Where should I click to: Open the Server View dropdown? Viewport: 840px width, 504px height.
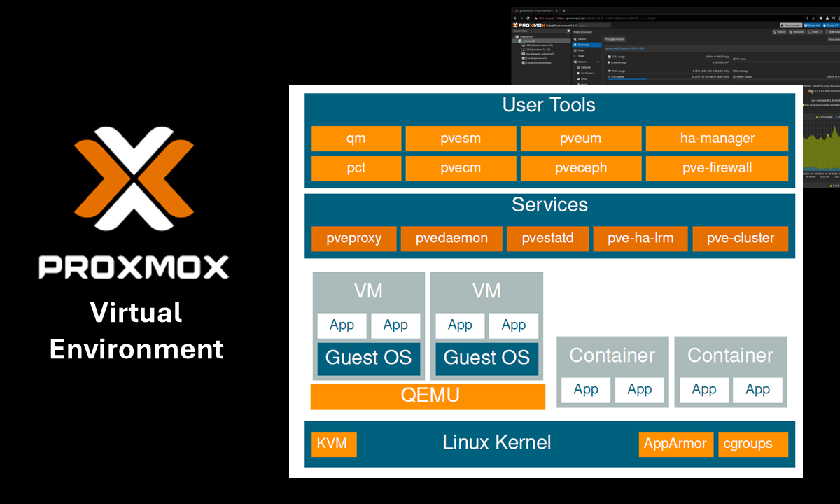tap(539, 31)
